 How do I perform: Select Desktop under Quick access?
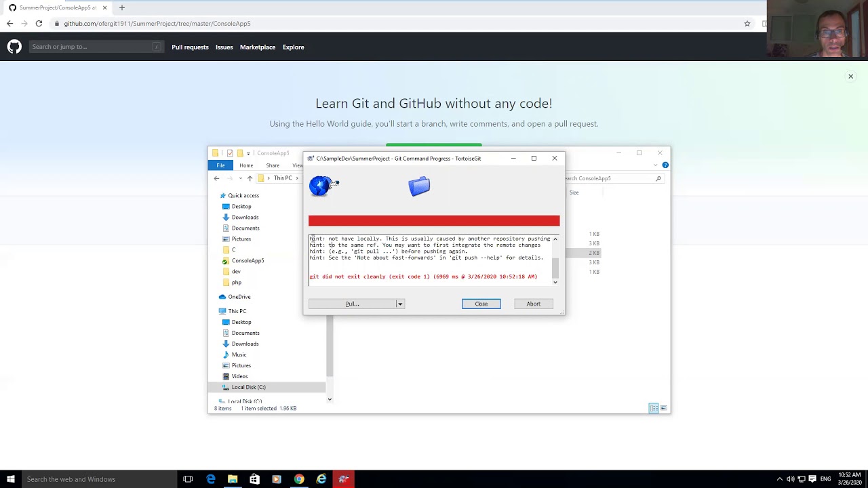(x=241, y=206)
